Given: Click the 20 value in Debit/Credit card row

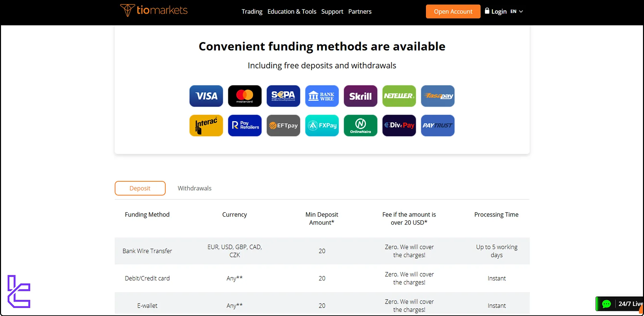Looking at the screenshot, I should tap(322, 278).
